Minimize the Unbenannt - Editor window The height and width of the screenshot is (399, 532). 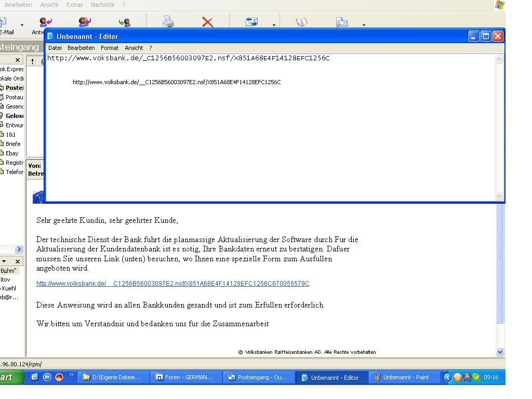[x=474, y=36]
